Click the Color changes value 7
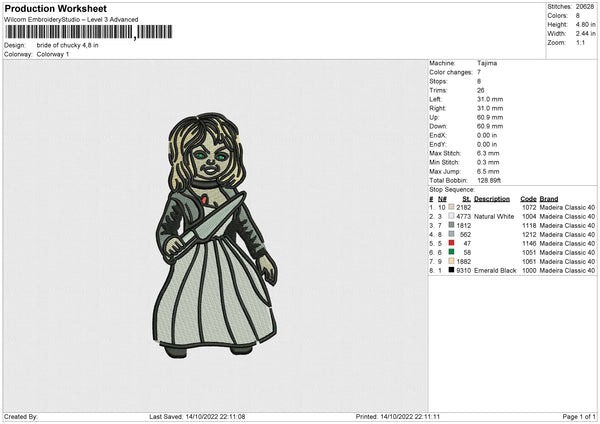This screenshot has width=600, height=424. click(479, 72)
